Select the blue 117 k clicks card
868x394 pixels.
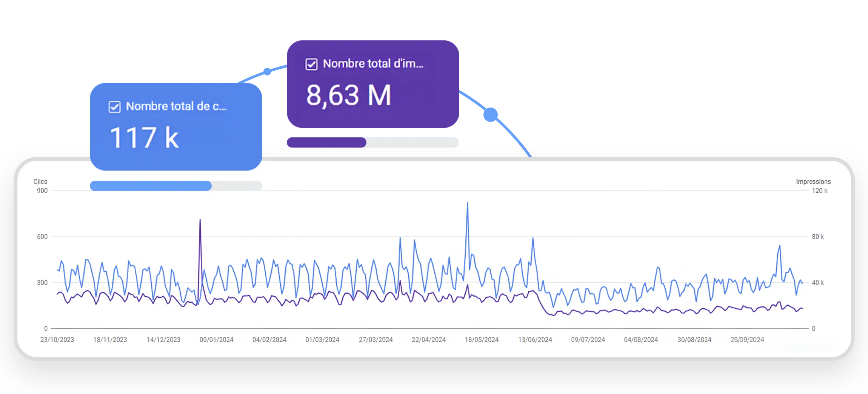point(176,127)
